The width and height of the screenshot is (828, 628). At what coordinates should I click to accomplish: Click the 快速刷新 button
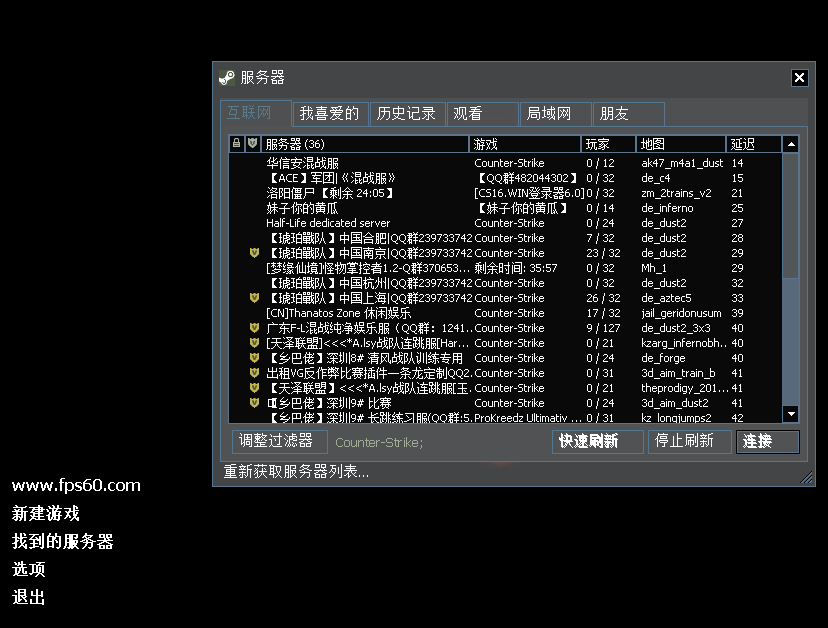click(x=598, y=442)
